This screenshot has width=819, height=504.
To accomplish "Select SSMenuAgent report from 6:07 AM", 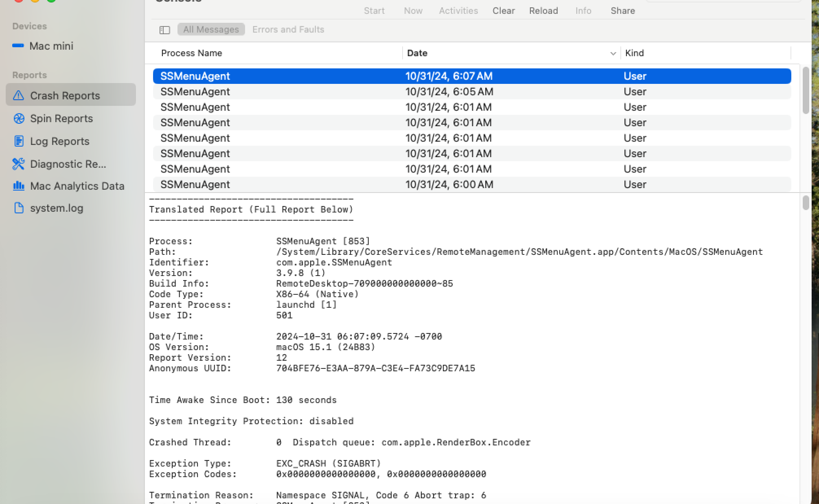I will pos(472,76).
